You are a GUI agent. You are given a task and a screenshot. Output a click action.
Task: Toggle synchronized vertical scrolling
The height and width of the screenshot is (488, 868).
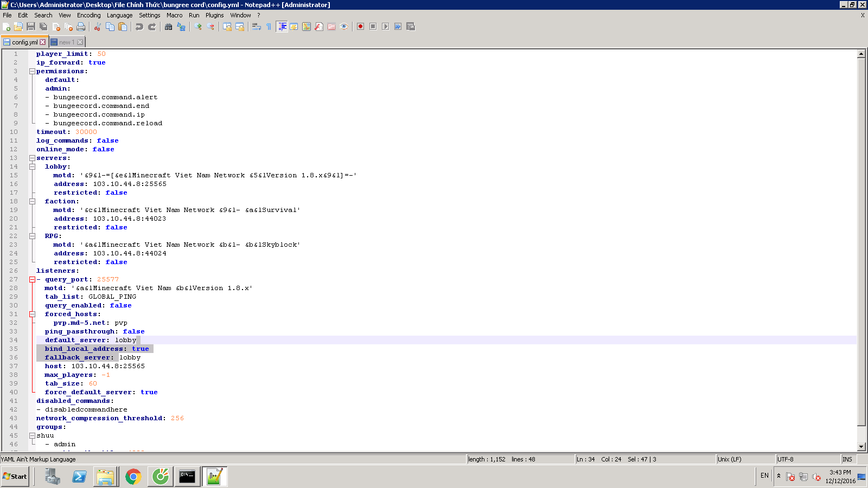point(227,27)
